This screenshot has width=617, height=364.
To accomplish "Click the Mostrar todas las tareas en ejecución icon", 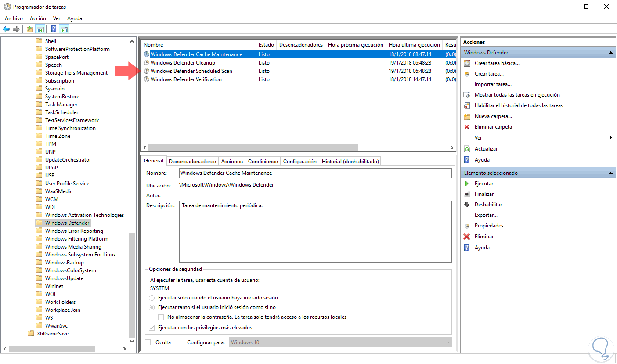I will [x=467, y=95].
